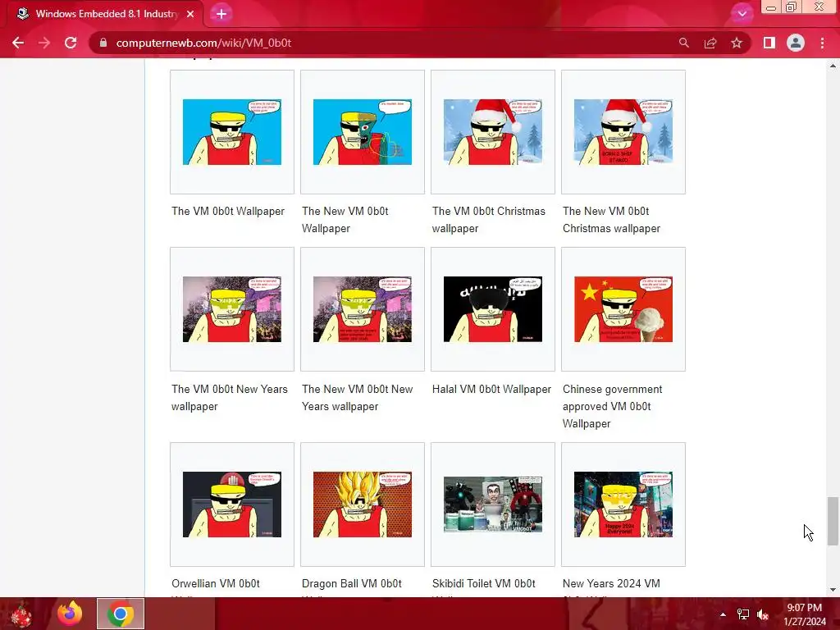The height and width of the screenshot is (630, 840).
Task: Open the network status tray icon
Action: tap(743, 614)
